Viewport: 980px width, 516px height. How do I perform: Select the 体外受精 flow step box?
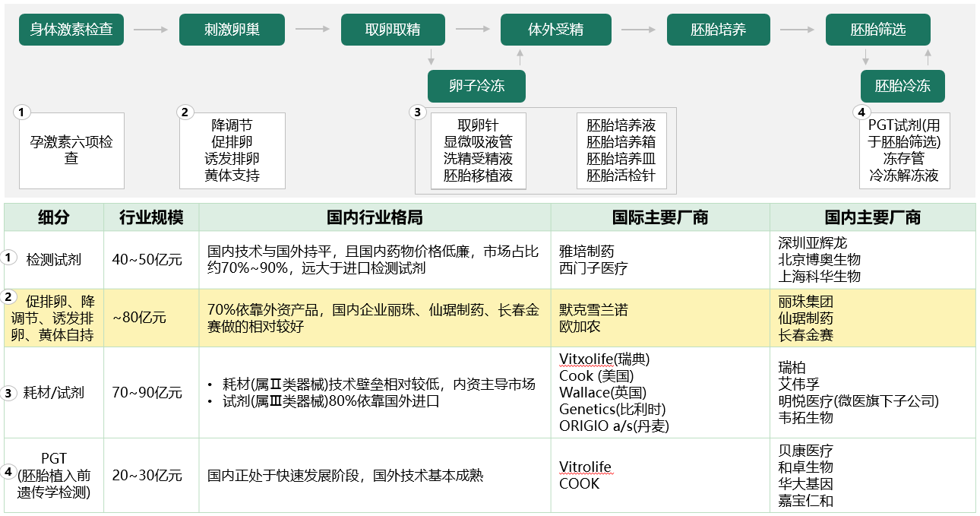[x=555, y=30]
